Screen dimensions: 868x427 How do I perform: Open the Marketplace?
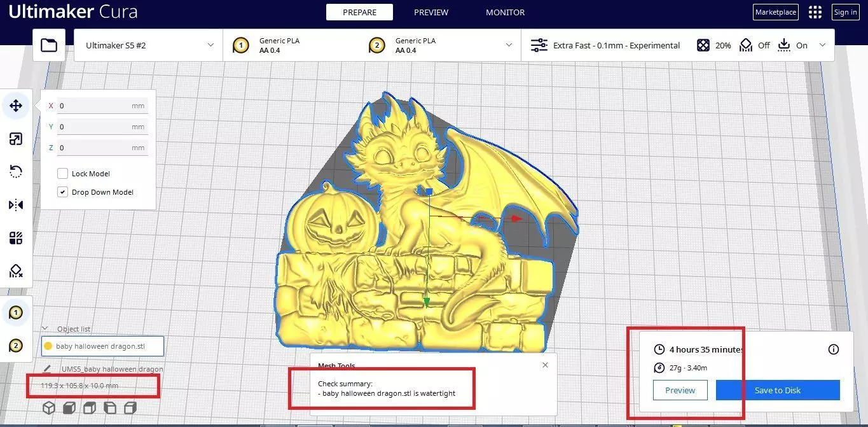[x=776, y=12]
